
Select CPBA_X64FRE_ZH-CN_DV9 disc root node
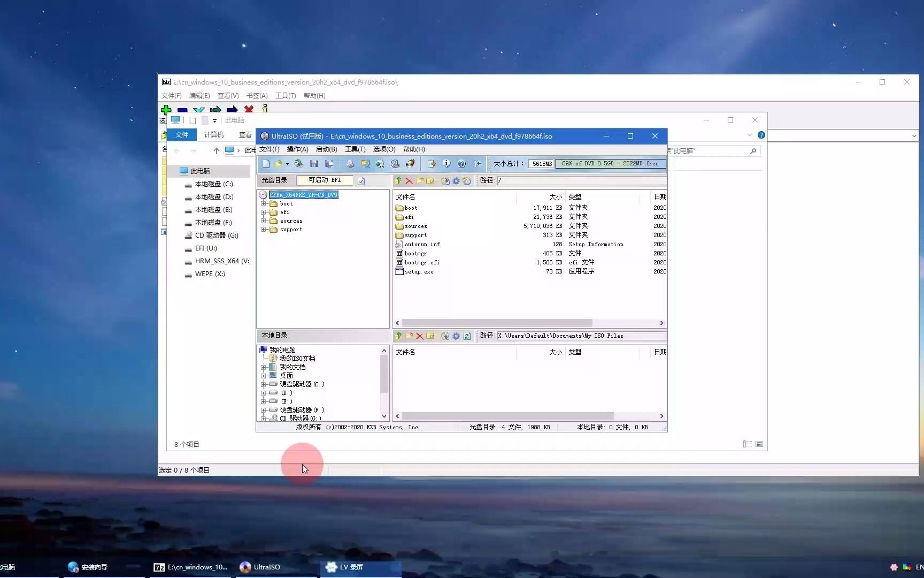point(304,195)
